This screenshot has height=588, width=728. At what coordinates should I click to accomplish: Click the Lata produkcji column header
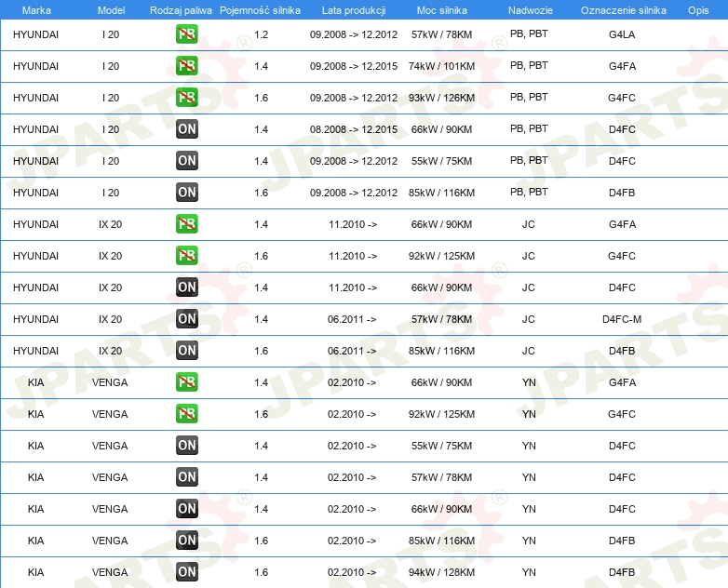354,10
